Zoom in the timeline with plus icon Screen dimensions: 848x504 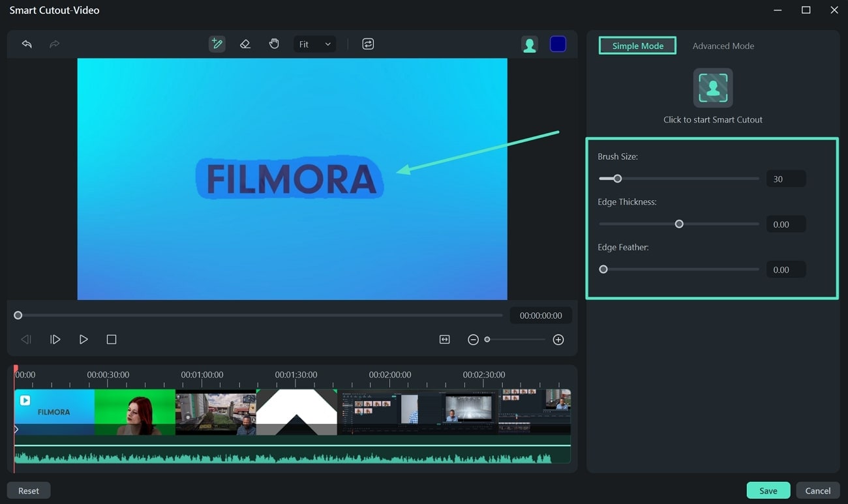tap(558, 340)
